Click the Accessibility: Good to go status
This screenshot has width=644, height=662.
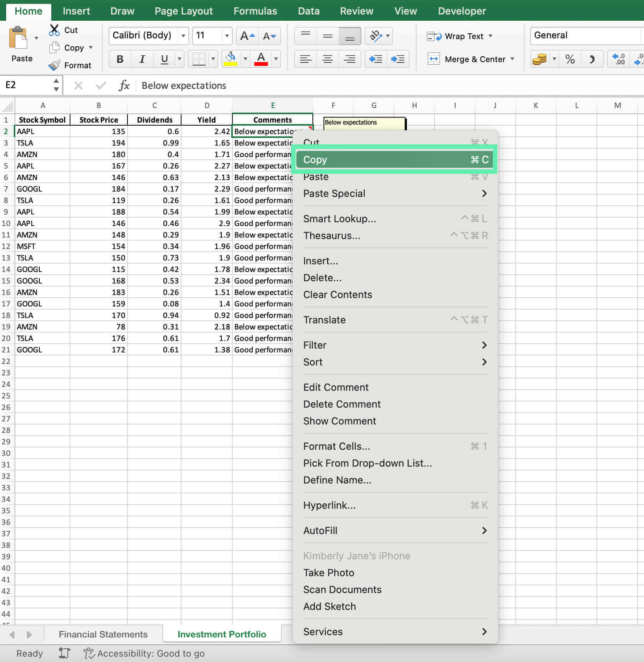(151, 653)
